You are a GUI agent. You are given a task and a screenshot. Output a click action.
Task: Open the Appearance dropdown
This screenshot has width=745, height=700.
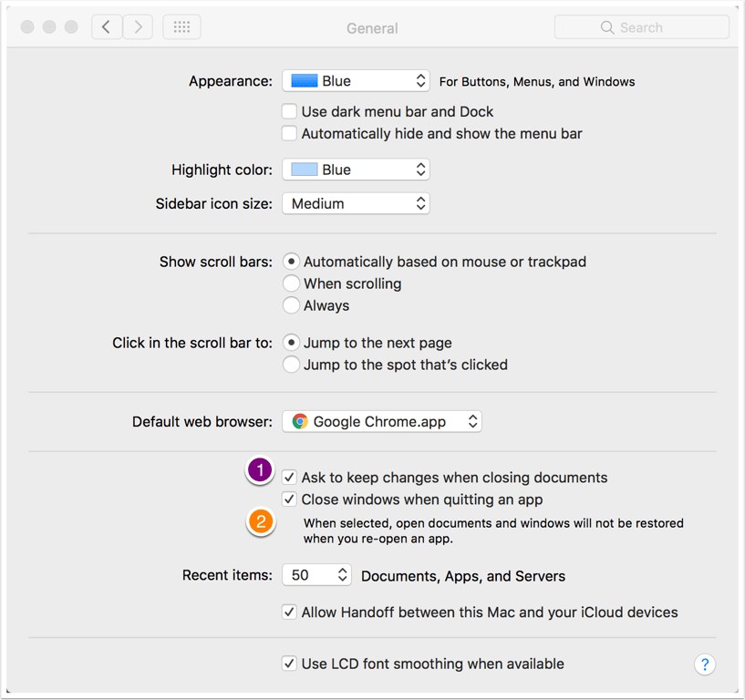click(x=356, y=81)
